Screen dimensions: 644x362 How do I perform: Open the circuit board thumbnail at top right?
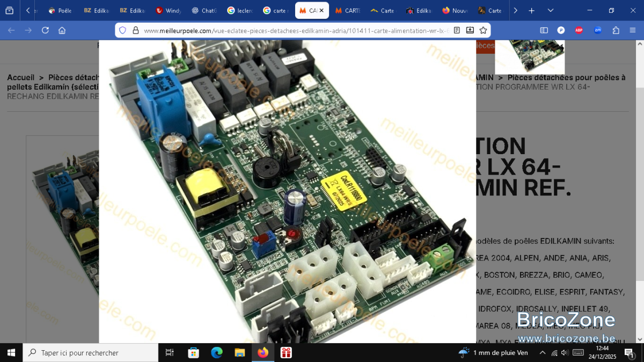click(530, 56)
